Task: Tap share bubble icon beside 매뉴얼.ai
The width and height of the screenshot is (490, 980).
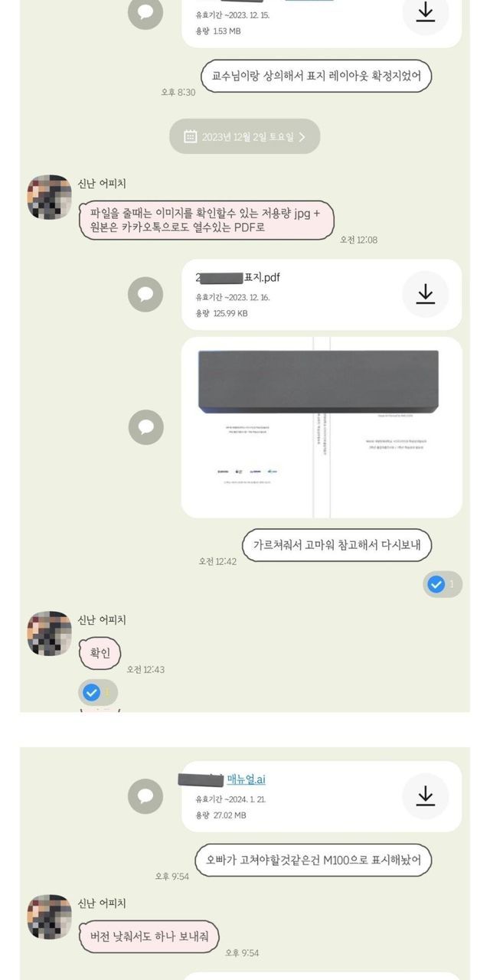Action: (145, 796)
